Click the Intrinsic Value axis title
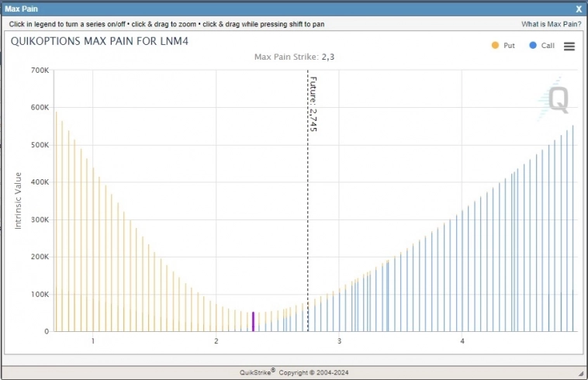588x380 pixels. [x=19, y=201]
